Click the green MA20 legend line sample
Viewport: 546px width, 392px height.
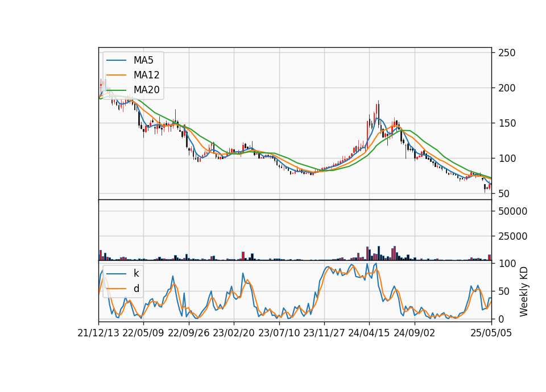[x=116, y=90]
